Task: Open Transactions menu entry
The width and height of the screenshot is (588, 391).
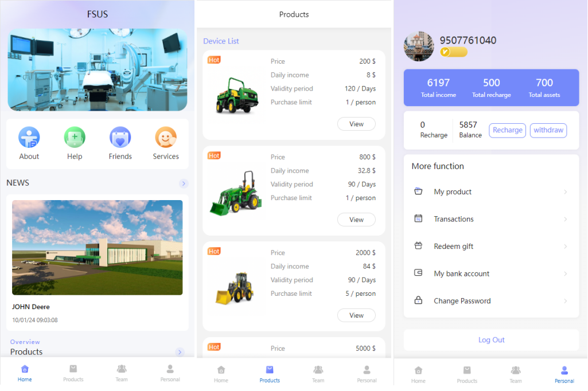Action: point(491,219)
